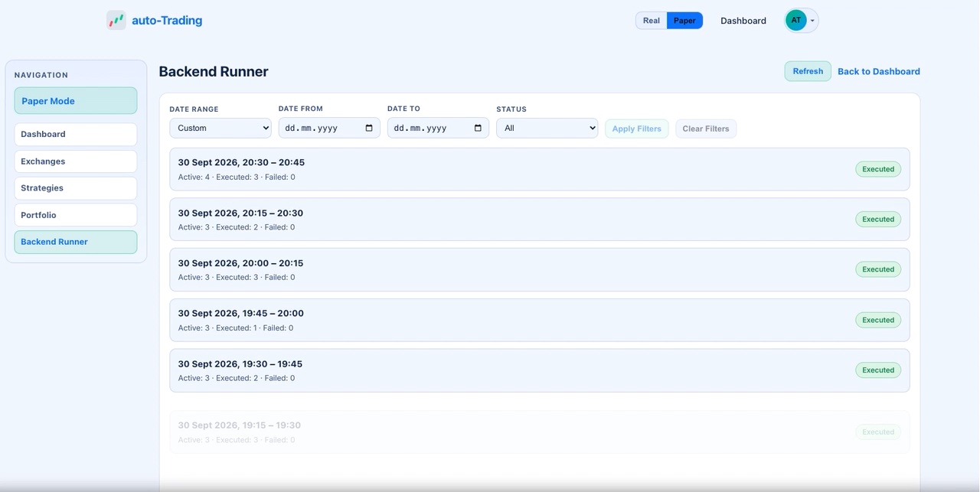Image resolution: width=980 pixels, height=492 pixels.
Task: Open the Status filter dropdown
Action: click(x=547, y=128)
